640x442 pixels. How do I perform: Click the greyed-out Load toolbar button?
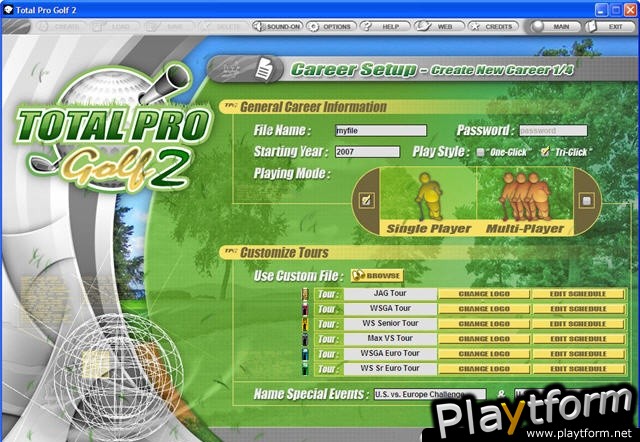tap(115, 27)
